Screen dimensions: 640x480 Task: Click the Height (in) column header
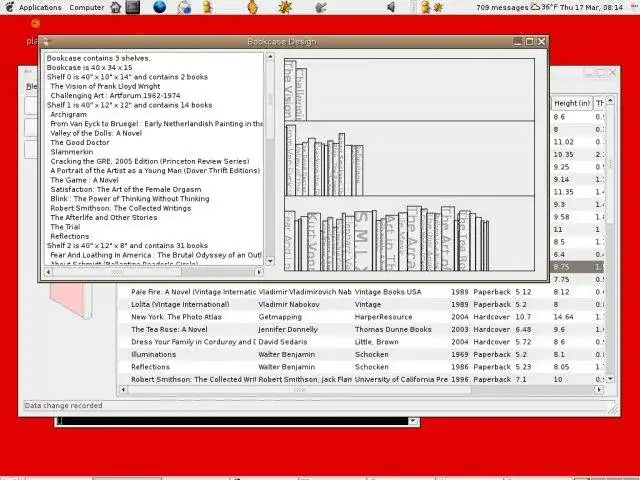click(572, 103)
